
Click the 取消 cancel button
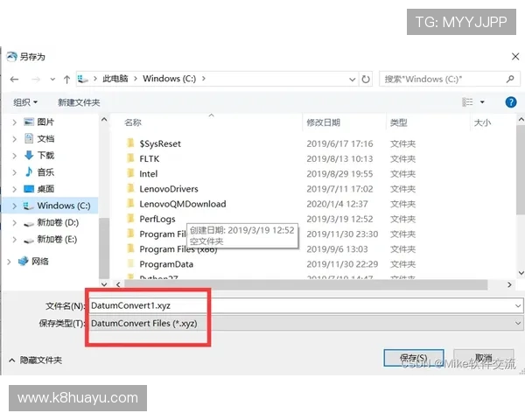[x=483, y=359]
